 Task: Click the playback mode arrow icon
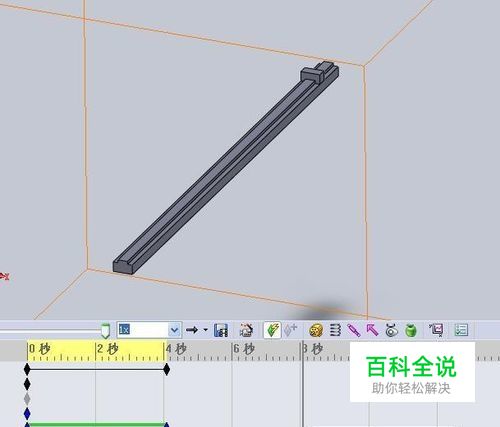(x=192, y=330)
